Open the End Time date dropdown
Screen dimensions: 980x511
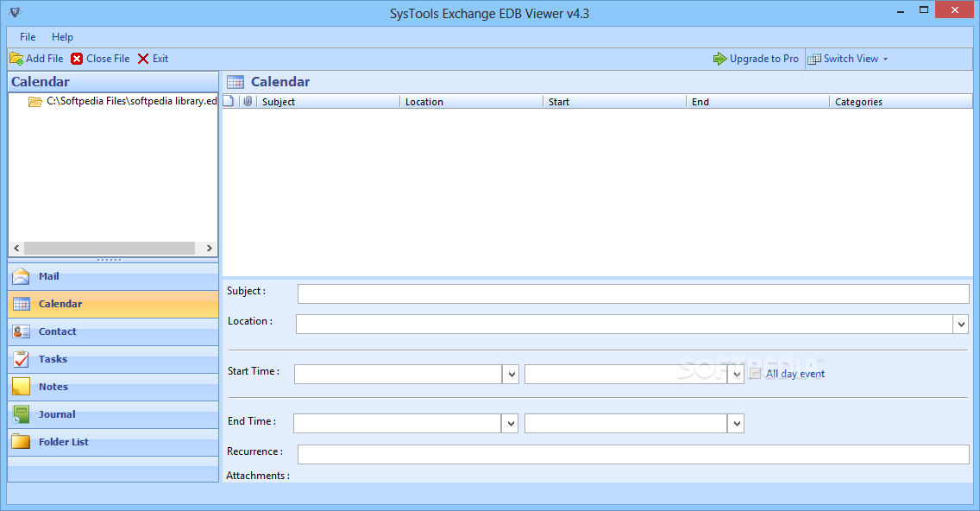click(x=510, y=424)
